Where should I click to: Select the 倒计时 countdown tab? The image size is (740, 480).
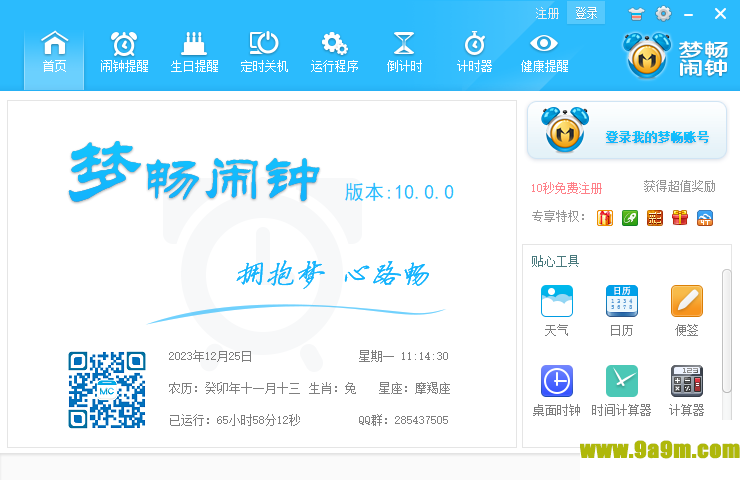point(404,53)
